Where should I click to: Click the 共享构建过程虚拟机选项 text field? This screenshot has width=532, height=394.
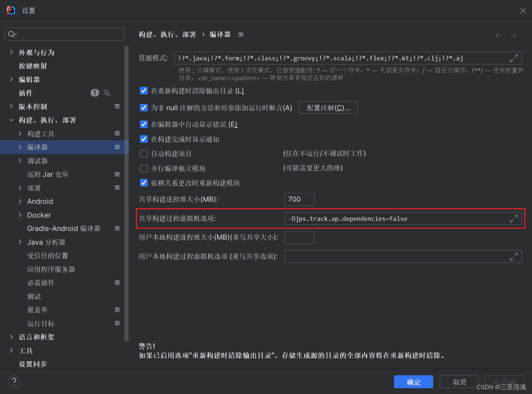point(403,219)
